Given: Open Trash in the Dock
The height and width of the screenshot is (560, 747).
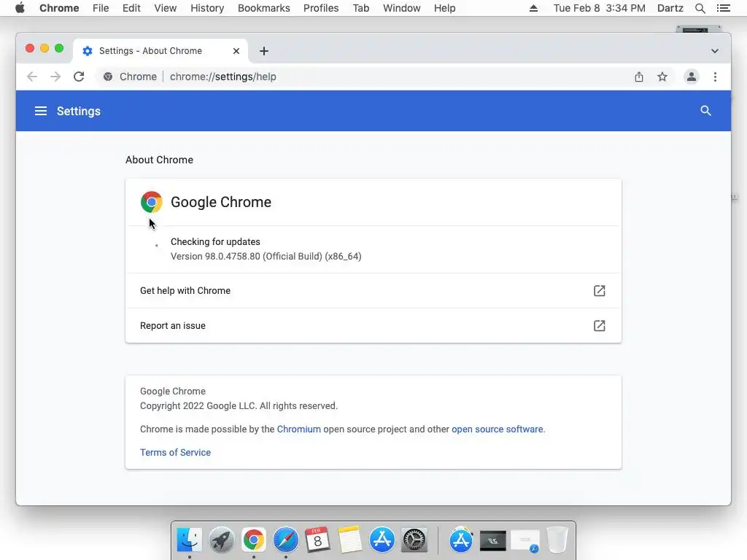Looking at the screenshot, I should pos(557,540).
